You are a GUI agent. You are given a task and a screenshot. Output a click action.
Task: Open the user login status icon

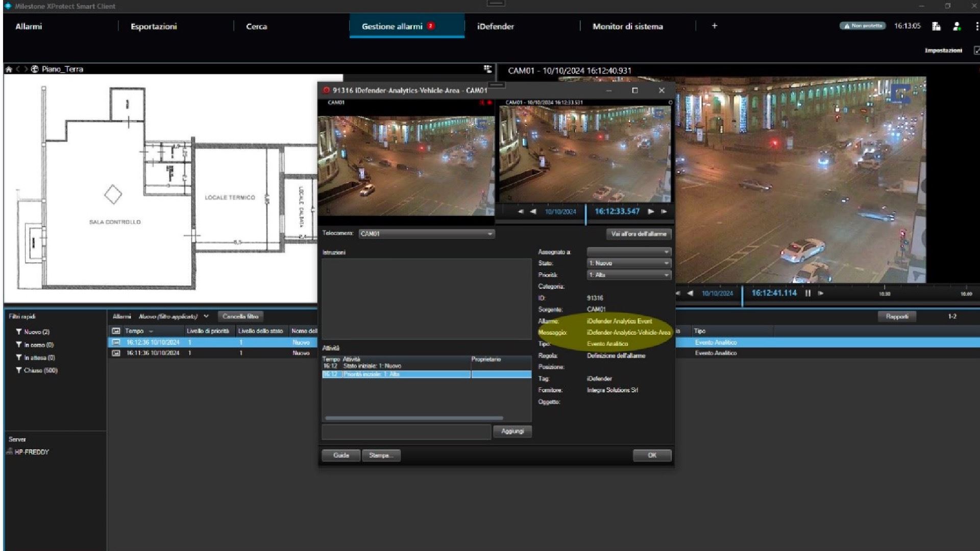pyautogui.click(x=957, y=26)
